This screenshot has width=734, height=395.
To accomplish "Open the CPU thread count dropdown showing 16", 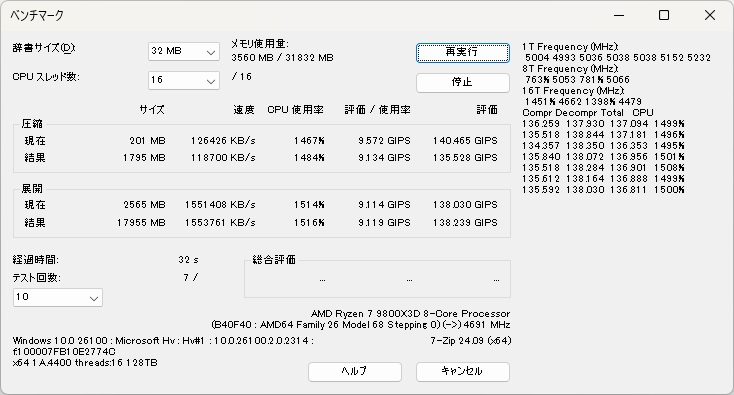I will pos(184,80).
